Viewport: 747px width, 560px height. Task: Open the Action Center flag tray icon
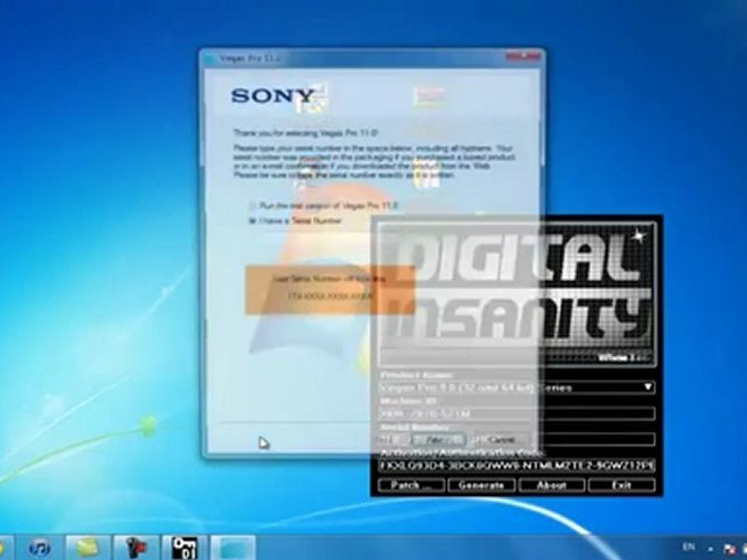click(x=729, y=549)
